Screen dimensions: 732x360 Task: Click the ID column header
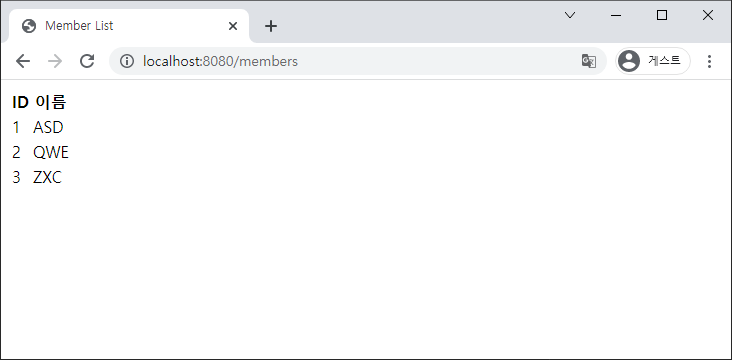(20, 102)
